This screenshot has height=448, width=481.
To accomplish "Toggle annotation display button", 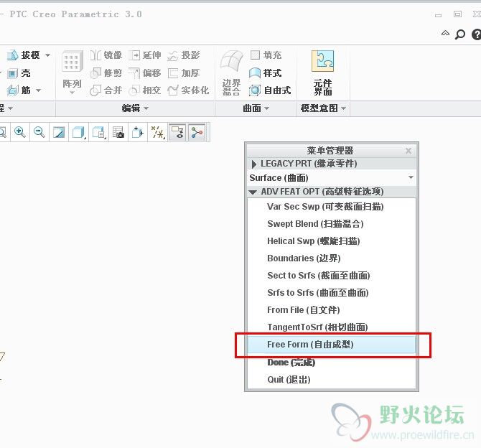I will pos(177,132).
